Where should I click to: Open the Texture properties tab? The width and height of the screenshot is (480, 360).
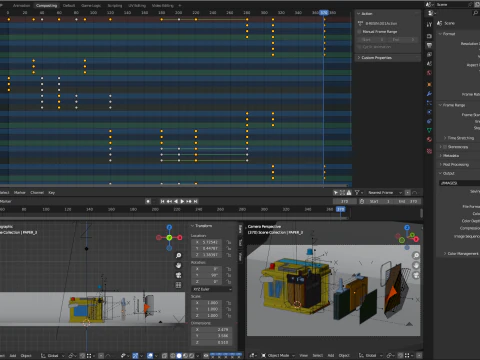pyautogui.click(x=429, y=151)
